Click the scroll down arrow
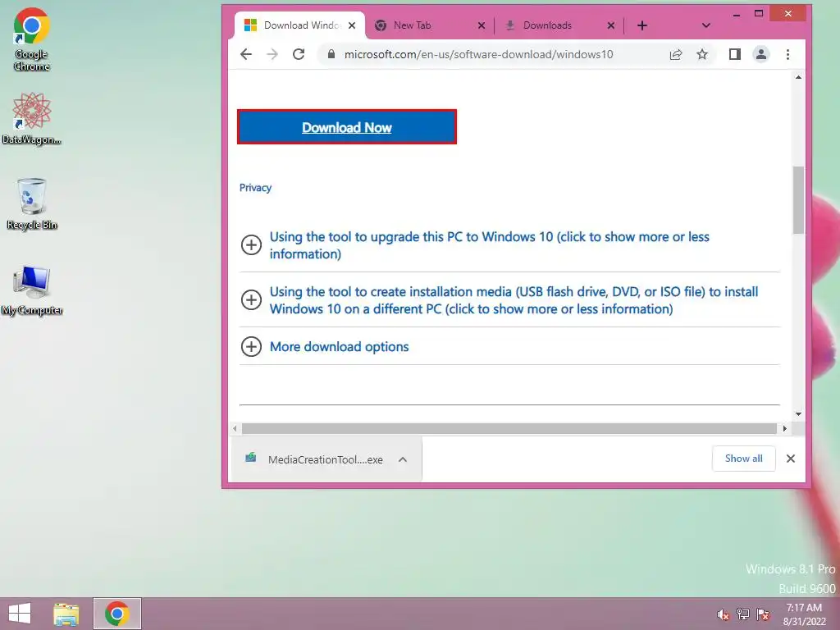Image resolution: width=840 pixels, height=630 pixels. (798, 413)
